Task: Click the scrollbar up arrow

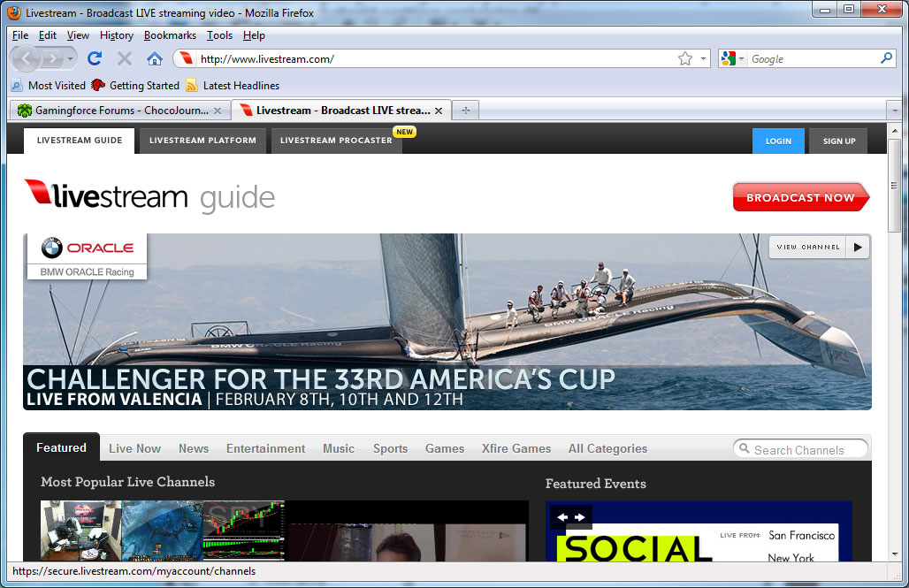Action: coord(895,131)
